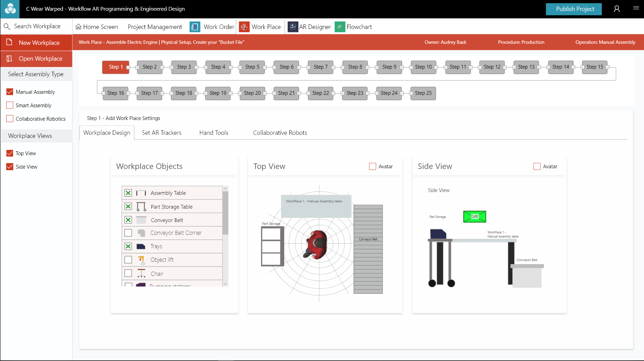Enable Collaborative Robotics checkbox
The width and height of the screenshot is (644, 361).
point(10,119)
